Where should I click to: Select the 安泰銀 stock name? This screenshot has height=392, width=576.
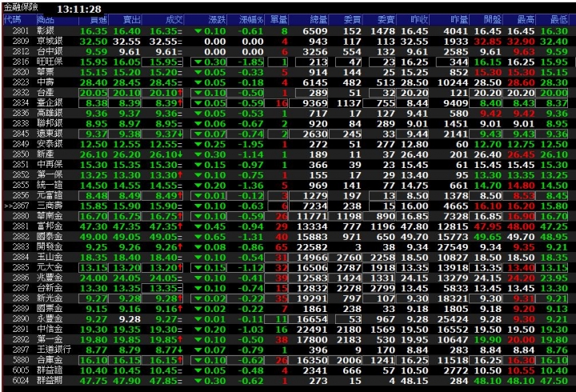50,144
